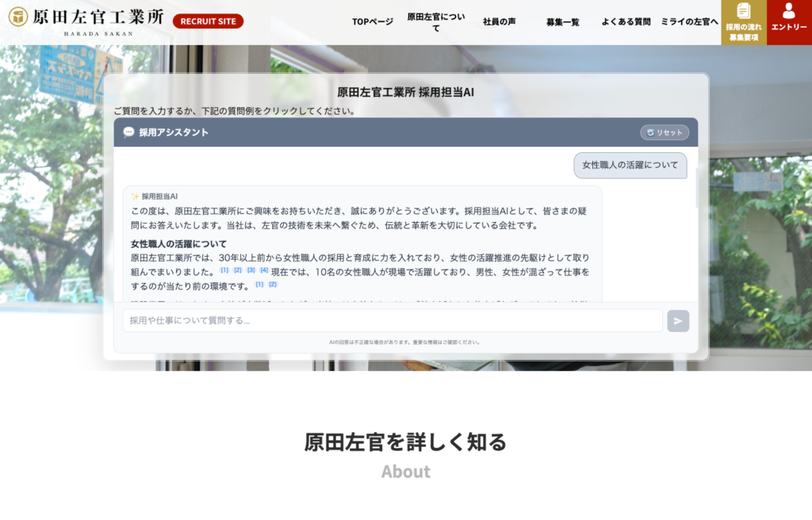Focus the 採用や仕事について質問する input field
The width and height of the screenshot is (812, 520).
pos(393,320)
